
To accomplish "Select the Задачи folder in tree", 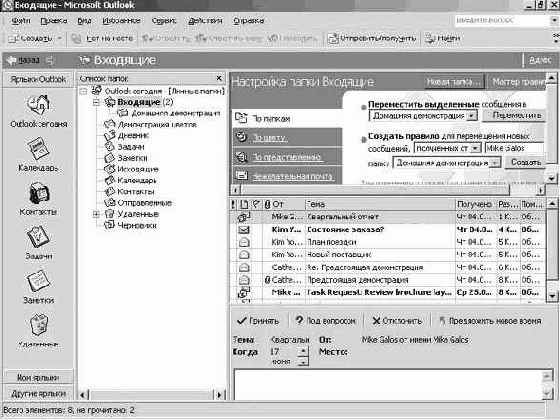I will [x=124, y=147].
